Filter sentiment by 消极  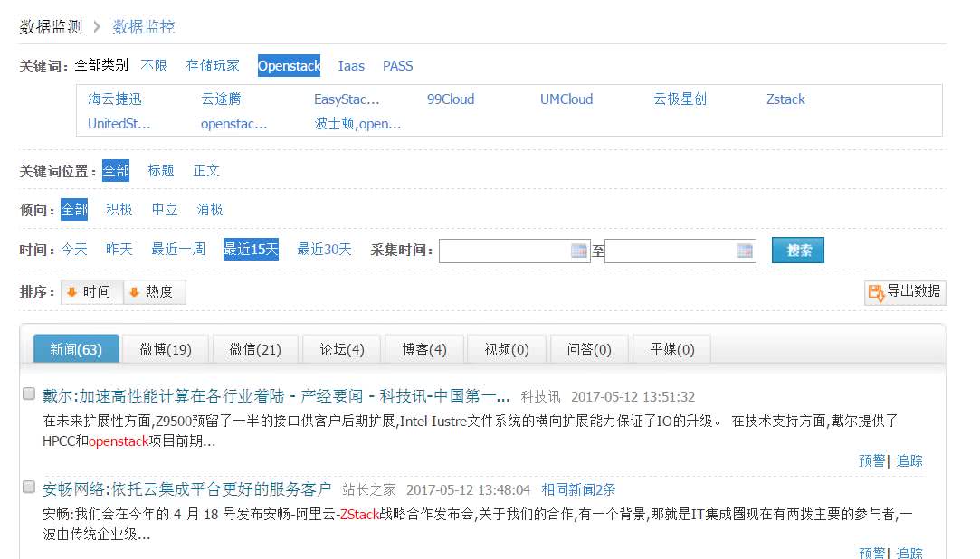click(210, 209)
